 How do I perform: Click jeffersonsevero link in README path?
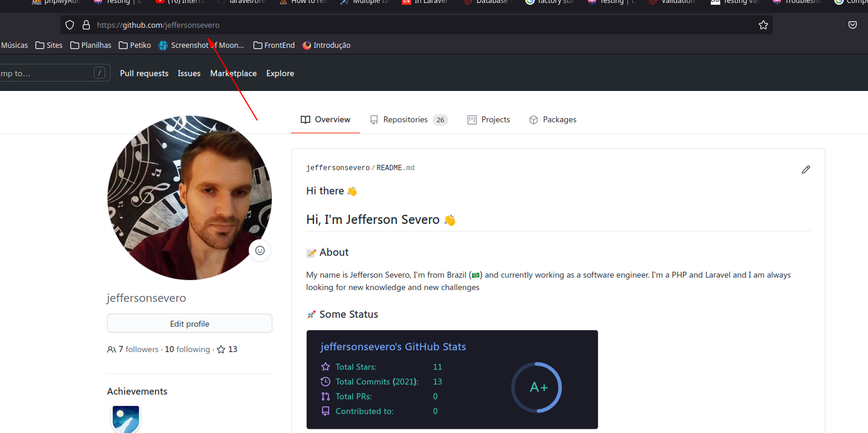coord(338,168)
